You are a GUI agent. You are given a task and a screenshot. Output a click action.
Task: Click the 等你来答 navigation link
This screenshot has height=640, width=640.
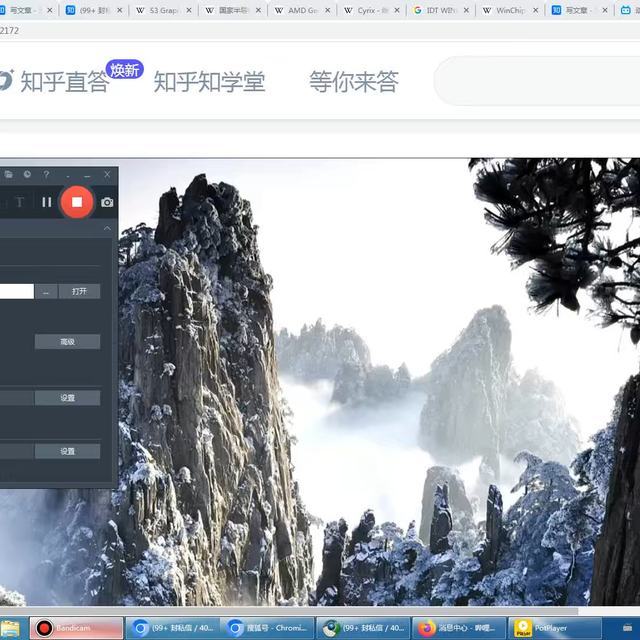353,82
